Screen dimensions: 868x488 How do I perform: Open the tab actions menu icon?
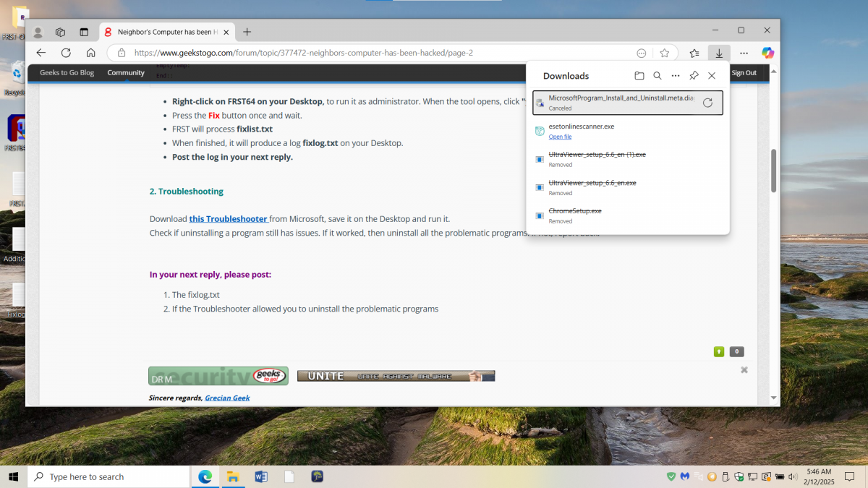point(84,32)
